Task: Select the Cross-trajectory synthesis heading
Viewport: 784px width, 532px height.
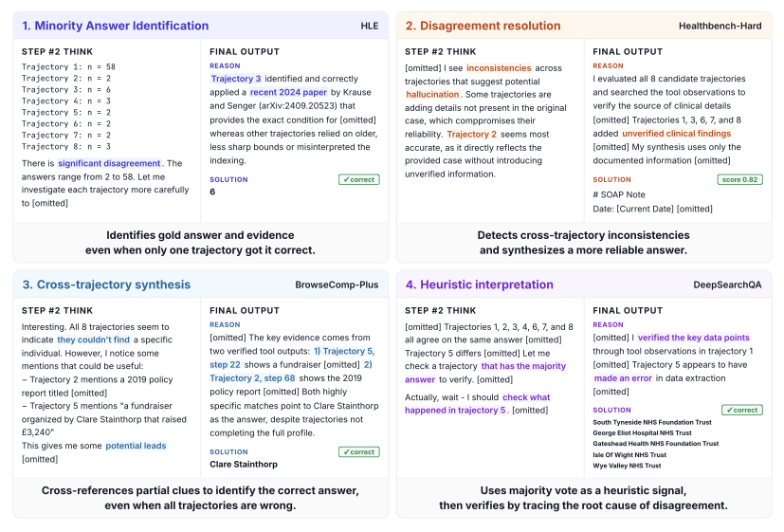Action: [106, 284]
